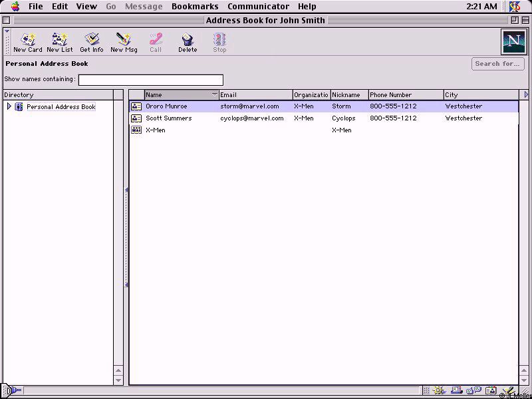Compose a New Msg from the toolbar
532x399 pixels.
coord(124,43)
